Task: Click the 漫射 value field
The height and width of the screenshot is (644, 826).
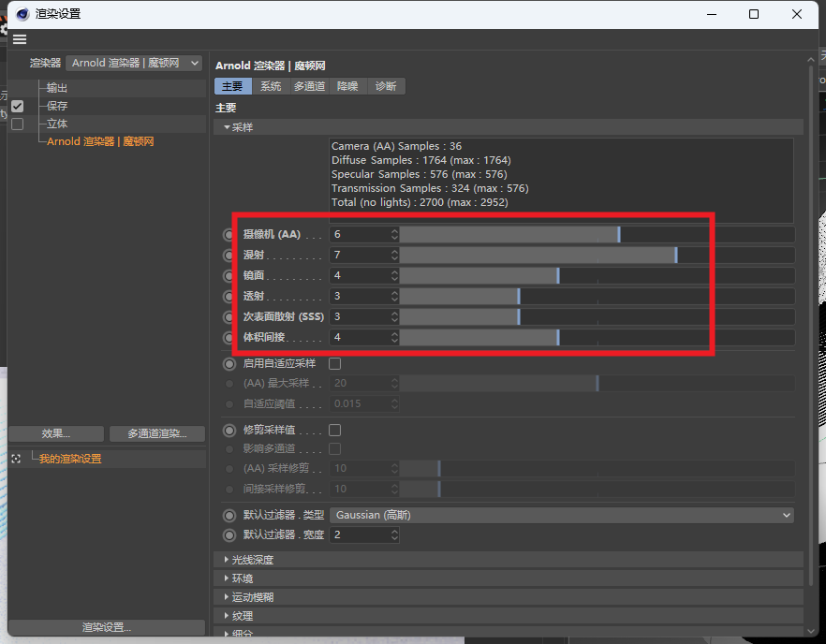Action: tap(361, 256)
